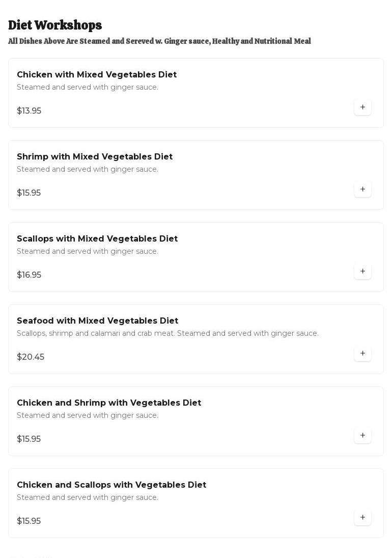Image resolution: width=392 pixels, height=558 pixels.
Task: Open the Chicken and Shrimp with Vegetables title
Action: click(109, 403)
